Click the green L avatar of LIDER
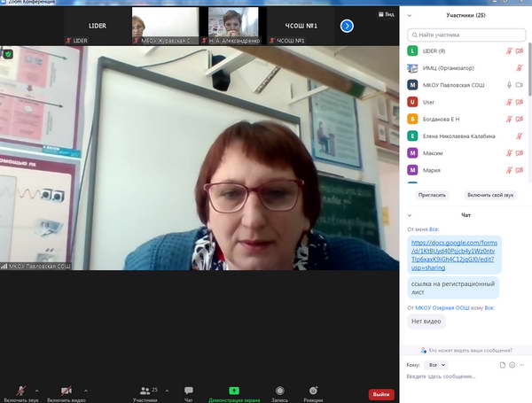The image size is (532, 403). coord(412,51)
